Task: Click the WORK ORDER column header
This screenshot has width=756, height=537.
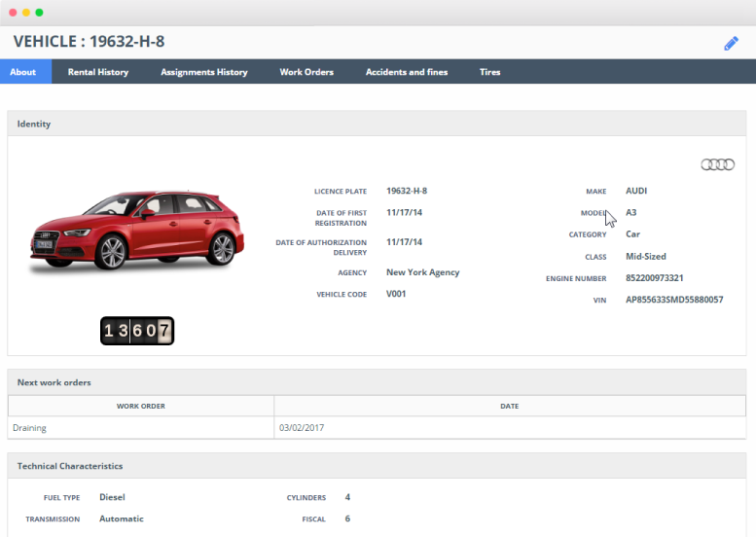Action: click(x=141, y=406)
